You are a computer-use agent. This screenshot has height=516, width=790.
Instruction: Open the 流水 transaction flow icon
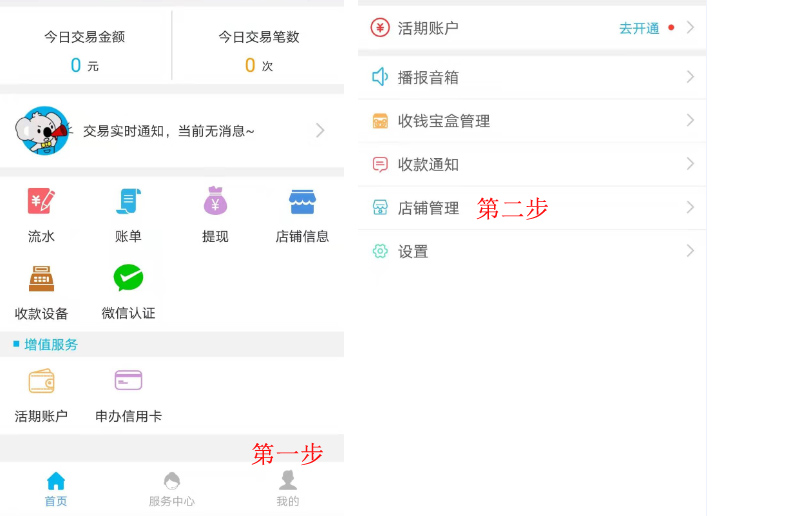[41, 202]
